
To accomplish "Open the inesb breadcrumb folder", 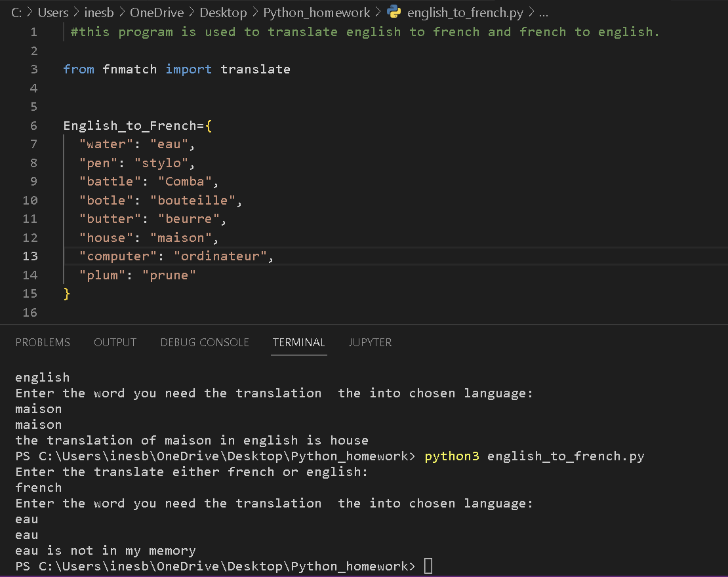I will pos(99,12).
